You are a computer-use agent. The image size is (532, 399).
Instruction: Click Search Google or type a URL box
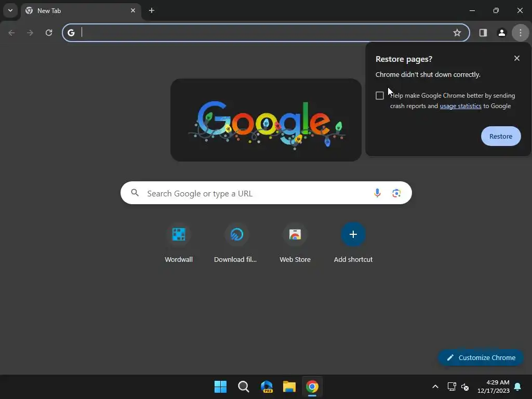[x=266, y=193]
